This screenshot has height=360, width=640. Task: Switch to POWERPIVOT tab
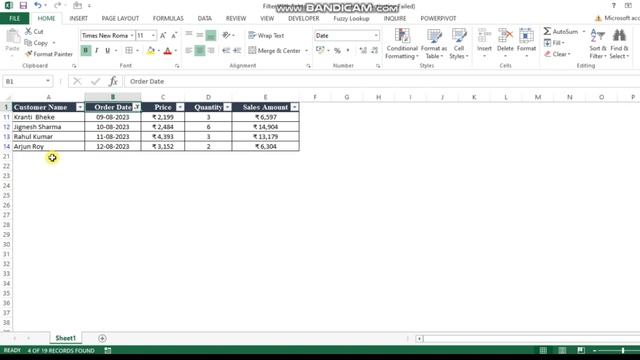pyautogui.click(x=438, y=18)
